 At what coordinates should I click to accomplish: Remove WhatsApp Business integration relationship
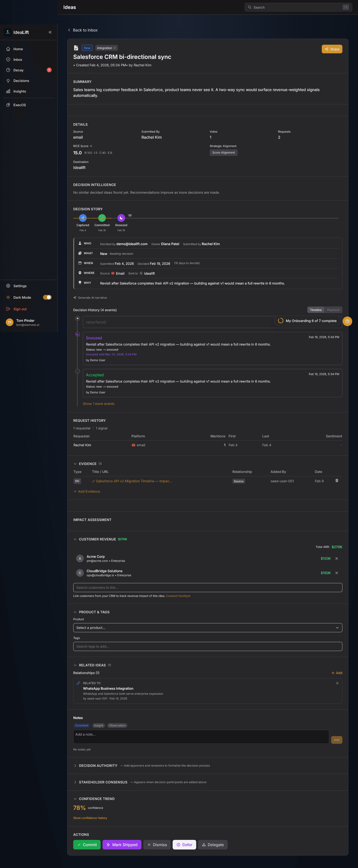coord(337,683)
